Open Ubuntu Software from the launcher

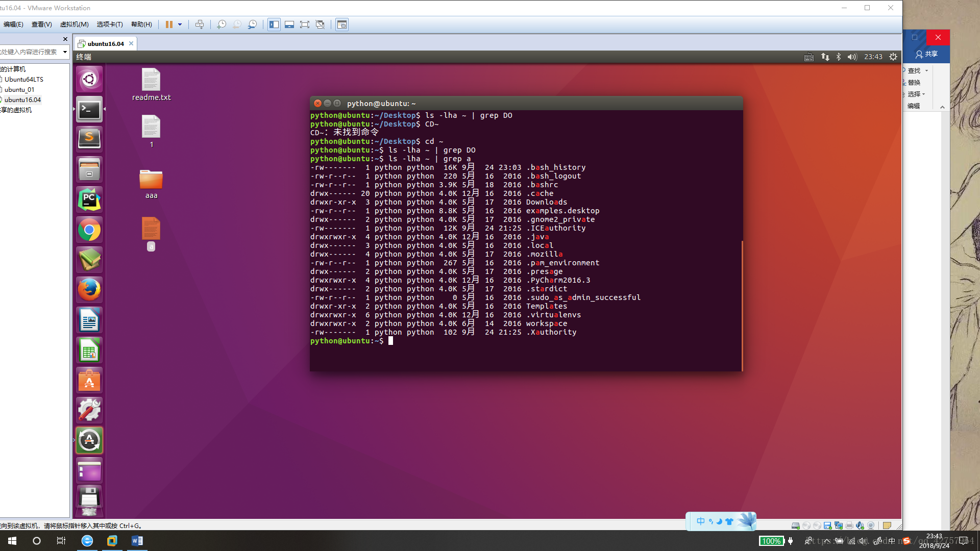89,380
